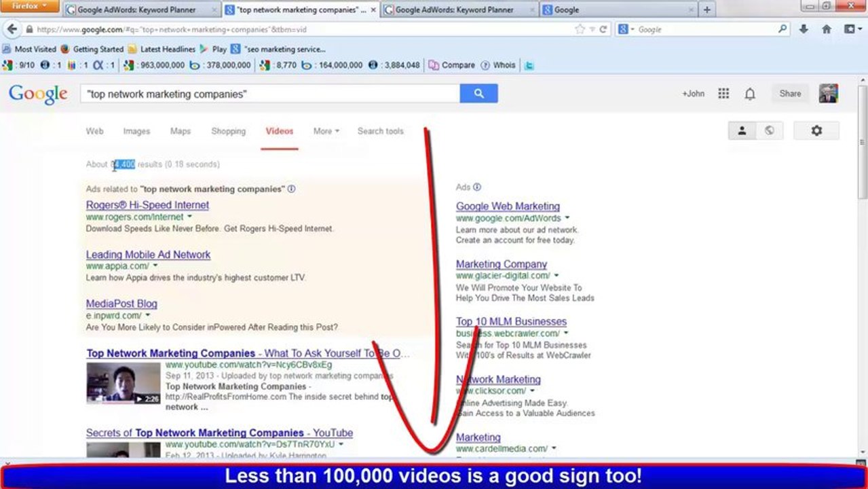Open the +John profile link
Screen dimensions: 868x489
(x=693, y=94)
